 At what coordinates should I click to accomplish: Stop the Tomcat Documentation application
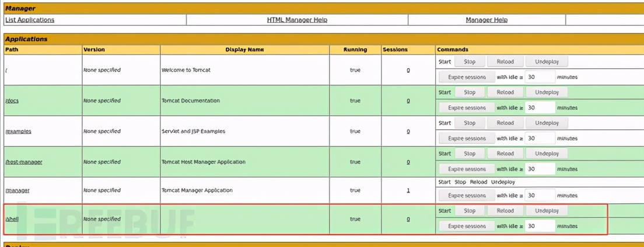(470, 92)
